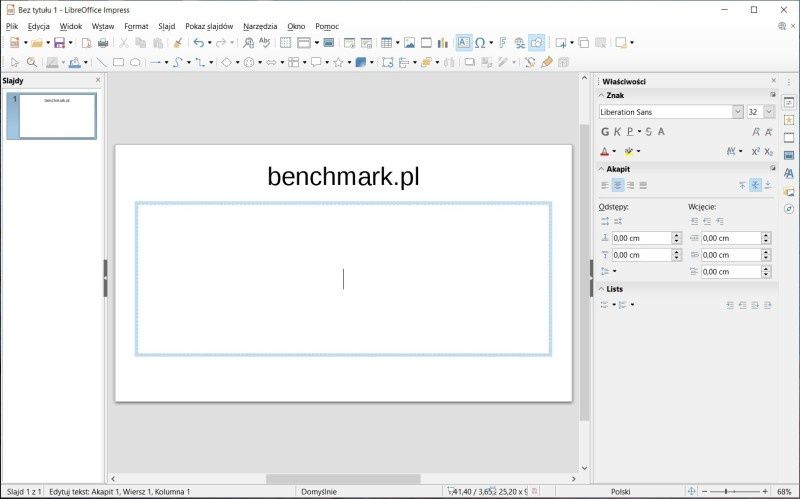Open the Navigator compass icon in sidebar

(x=789, y=209)
